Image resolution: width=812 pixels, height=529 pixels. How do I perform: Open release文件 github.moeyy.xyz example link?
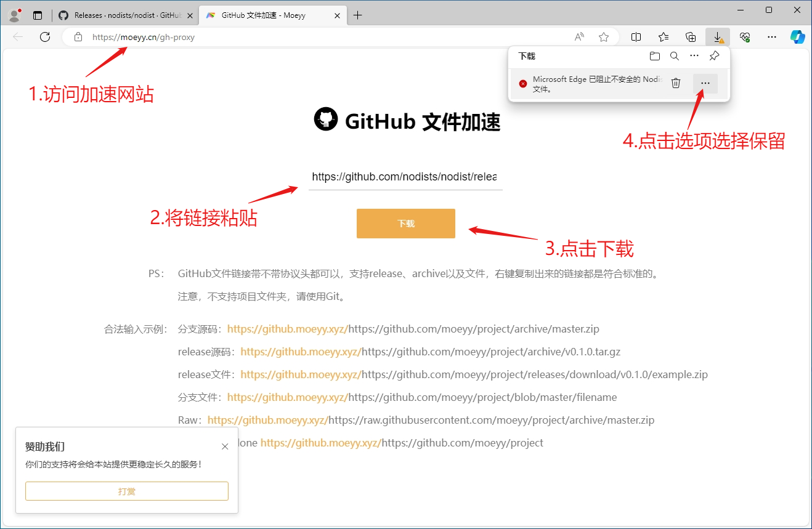pos(301,374)
